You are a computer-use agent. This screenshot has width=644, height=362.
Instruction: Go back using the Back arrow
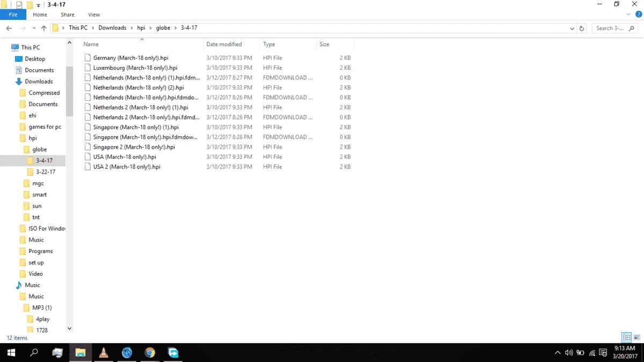coord(9,28)
